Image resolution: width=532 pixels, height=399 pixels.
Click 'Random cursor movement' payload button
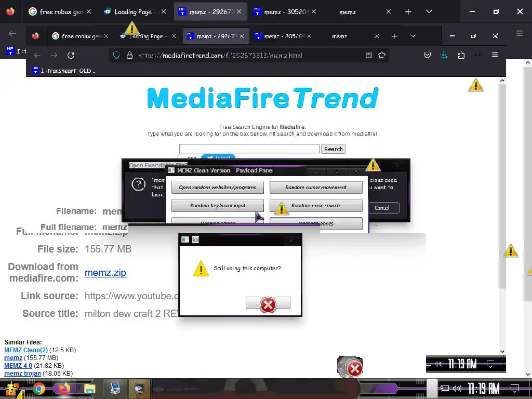(316, 187)
